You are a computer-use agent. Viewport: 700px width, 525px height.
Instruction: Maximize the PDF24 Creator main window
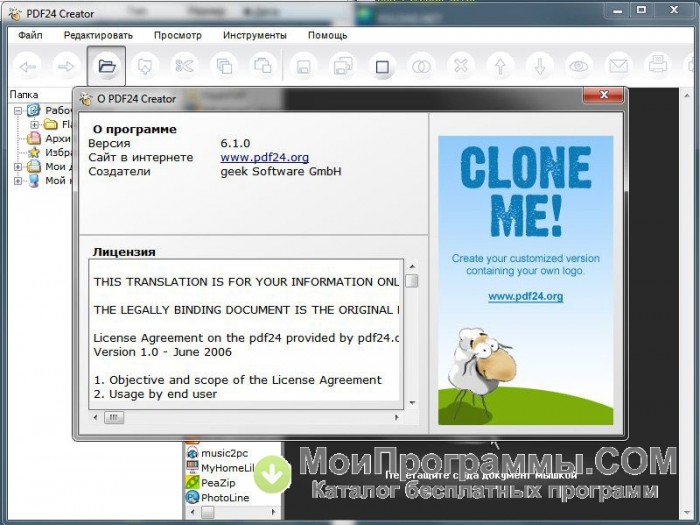642,10
